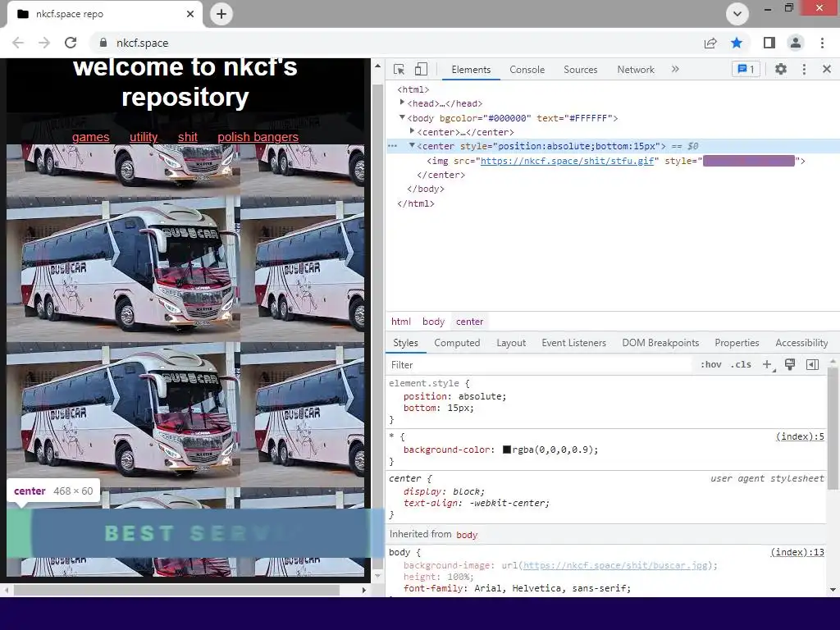Click the nkcf.space address bar
840x630 pixels.
(396, 43)
